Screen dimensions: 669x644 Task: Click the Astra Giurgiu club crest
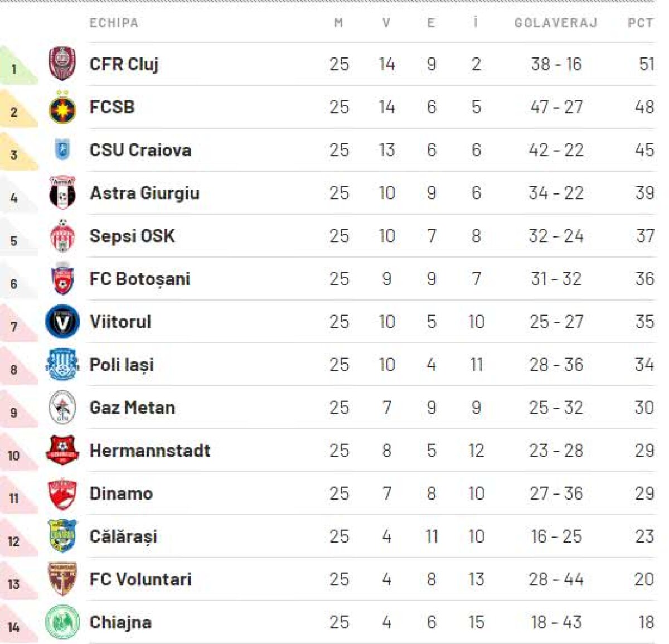click(x=62, y=193)
